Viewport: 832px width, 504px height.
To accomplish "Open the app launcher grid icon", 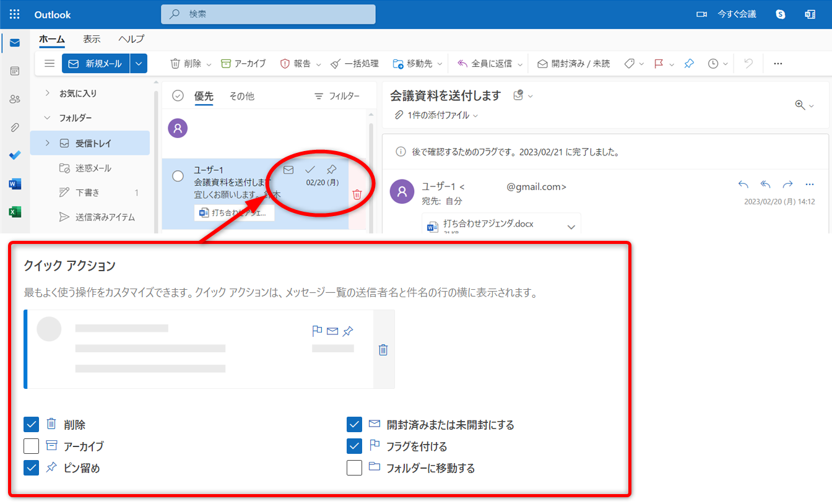I will (15, 14).
